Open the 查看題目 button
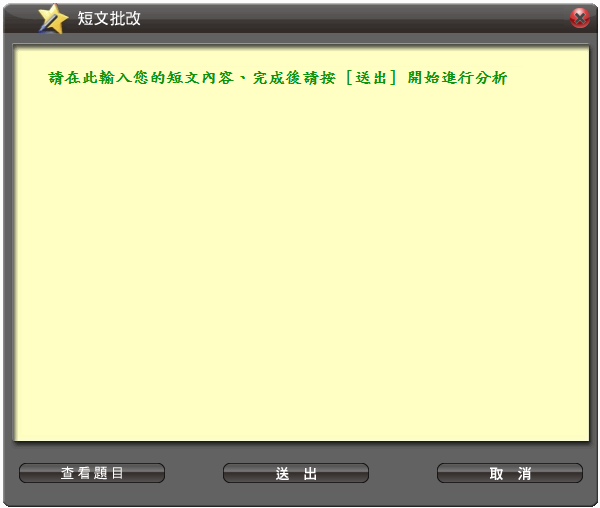The height and width of the screenshot is (508, 600). point(92,473)
